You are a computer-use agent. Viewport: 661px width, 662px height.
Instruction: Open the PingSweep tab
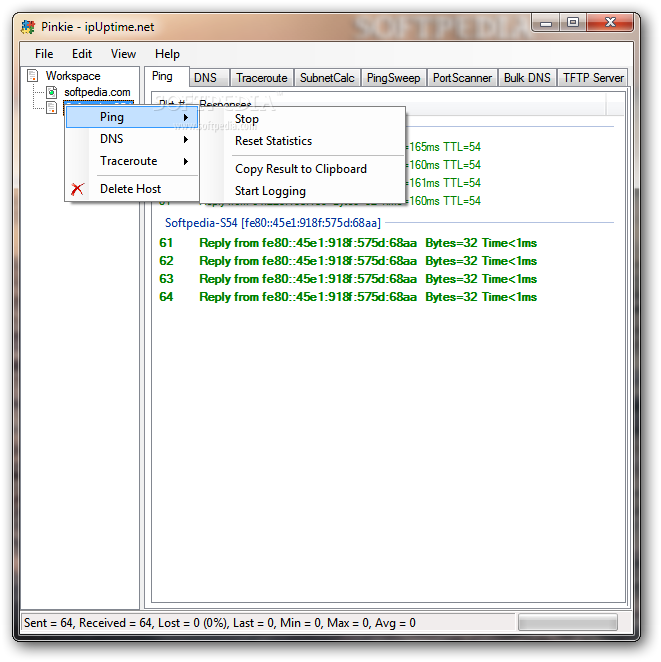393,78
